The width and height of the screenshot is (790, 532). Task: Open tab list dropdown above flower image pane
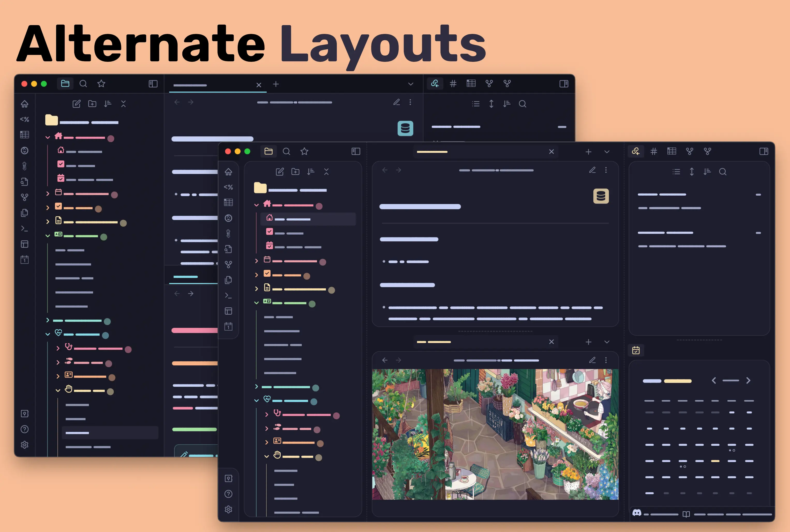tap(607, 342)
